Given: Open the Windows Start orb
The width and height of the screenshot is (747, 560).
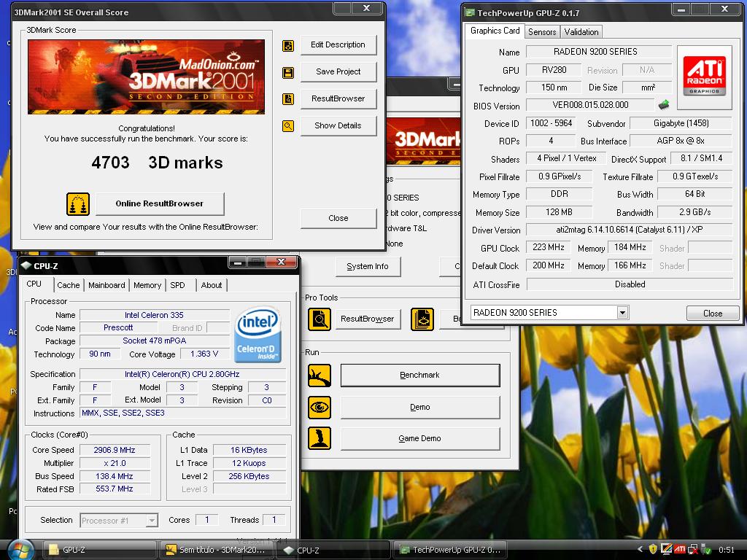Looking at the screenshot, I should [x=20, y=550].
